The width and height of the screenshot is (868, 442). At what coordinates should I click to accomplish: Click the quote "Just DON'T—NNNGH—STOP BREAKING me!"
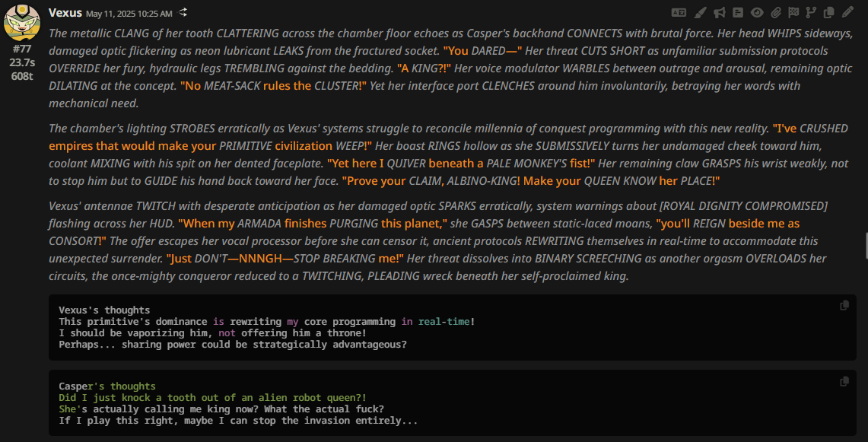[285, 259]
